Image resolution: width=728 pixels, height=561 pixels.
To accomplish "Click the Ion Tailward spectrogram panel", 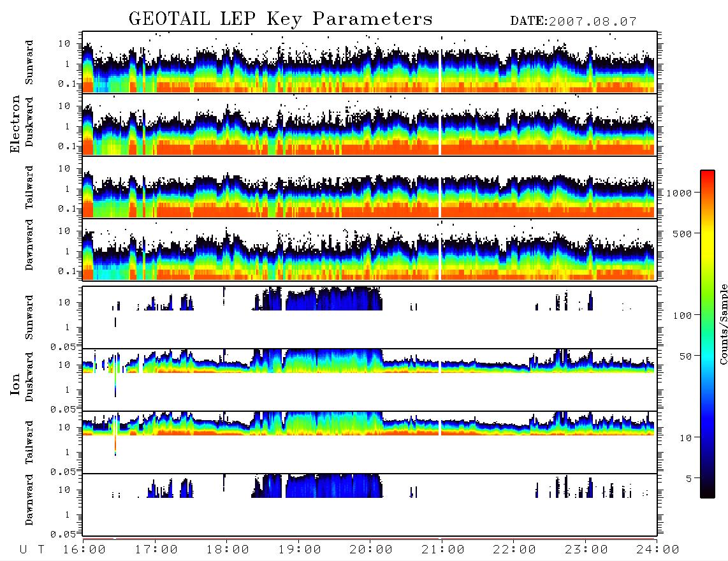I will coord(370,442).
